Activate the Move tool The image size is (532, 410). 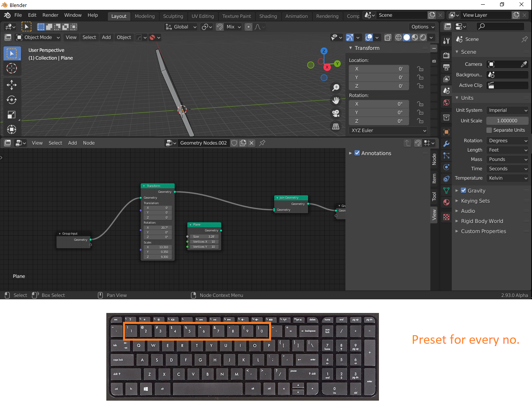click(x=12, y=85)
